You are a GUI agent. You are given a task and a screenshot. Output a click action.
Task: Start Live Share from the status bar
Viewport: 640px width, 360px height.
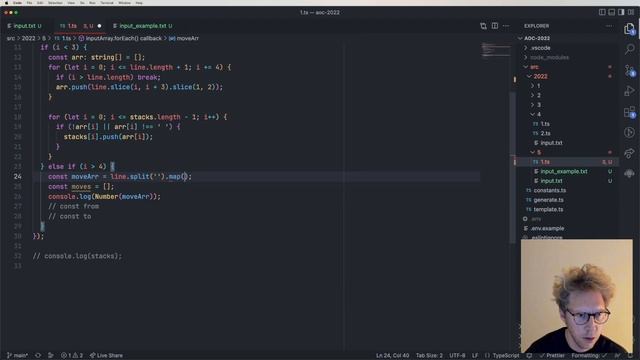click(x=106, y=356)
